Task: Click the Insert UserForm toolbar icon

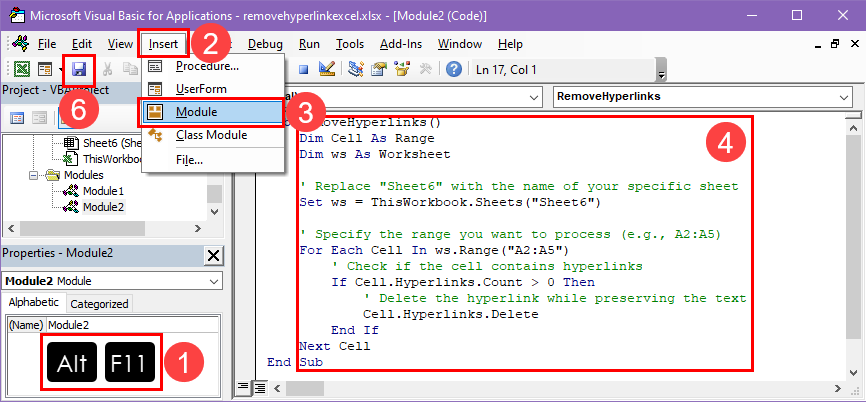Action: (x=45, y=69)
